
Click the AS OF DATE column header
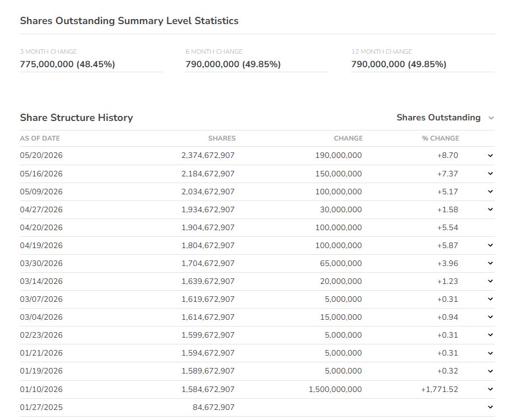[x=40, y=138]
